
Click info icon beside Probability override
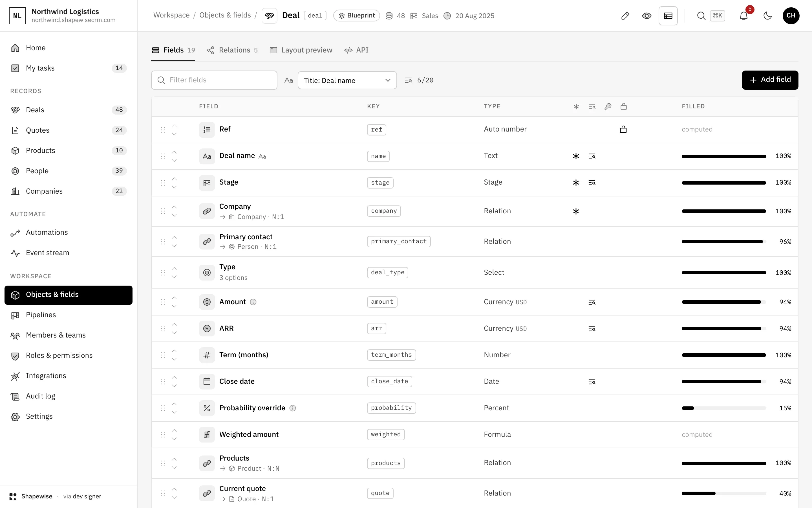(293, 408)
